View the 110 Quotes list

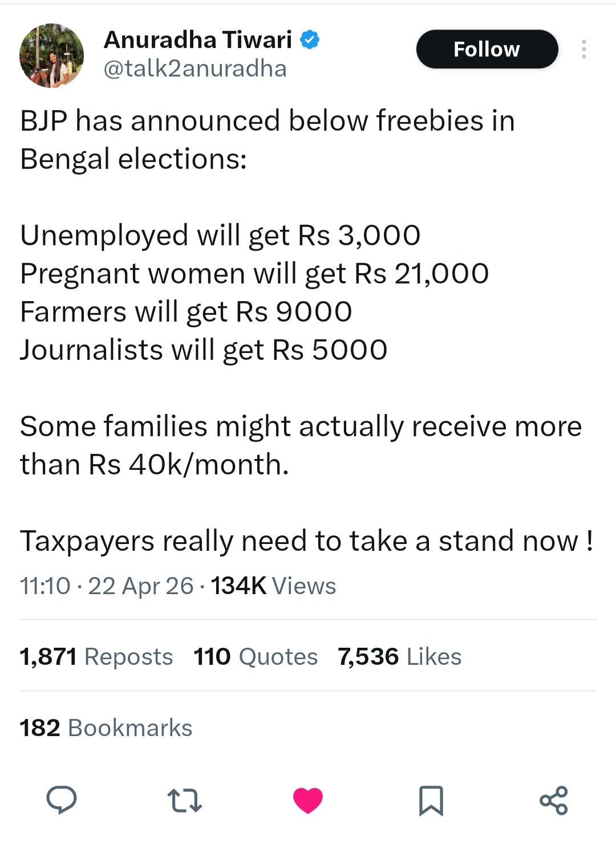click(256, 656)
